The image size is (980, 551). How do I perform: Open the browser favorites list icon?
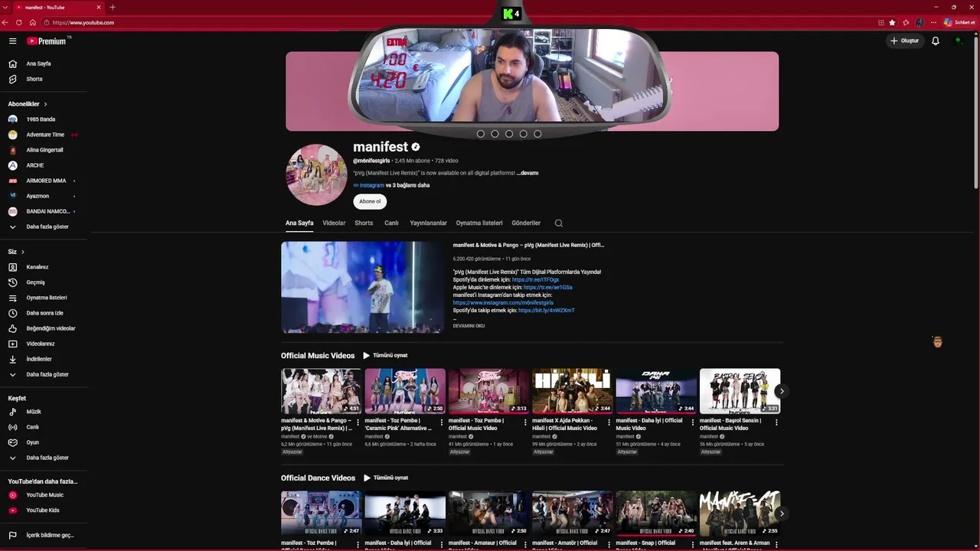(x=906, y=22)
